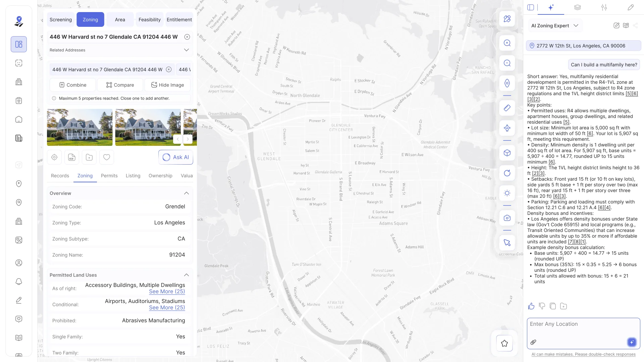Open the scan face icon in sidebar
This screenshot has width=644, height=362.
point(19,63)
